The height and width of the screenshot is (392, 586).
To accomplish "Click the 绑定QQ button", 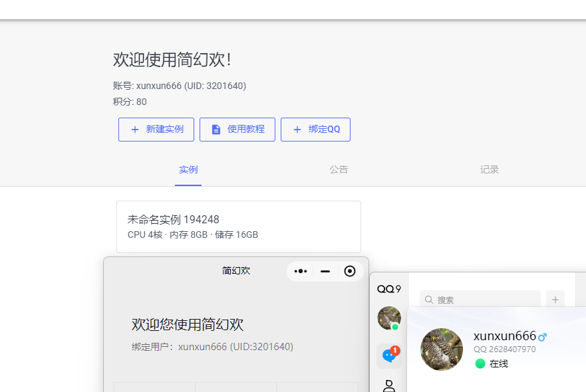I will [315, 130].
